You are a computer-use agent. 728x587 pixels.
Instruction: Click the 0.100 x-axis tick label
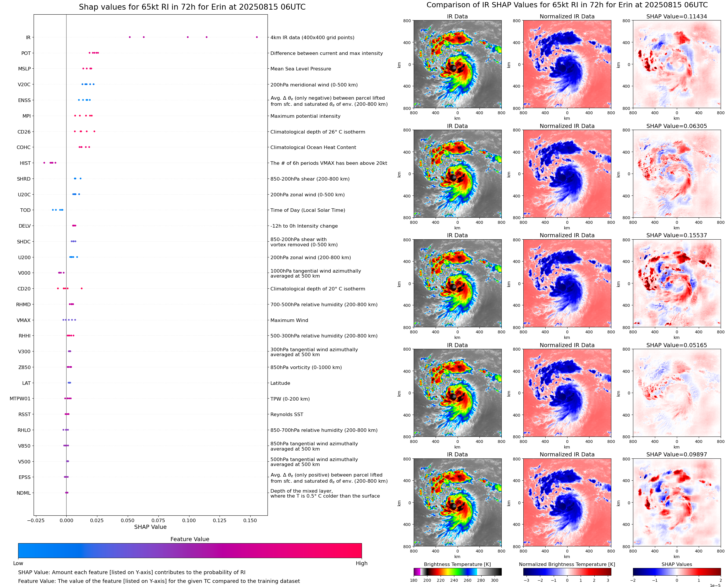189,520
